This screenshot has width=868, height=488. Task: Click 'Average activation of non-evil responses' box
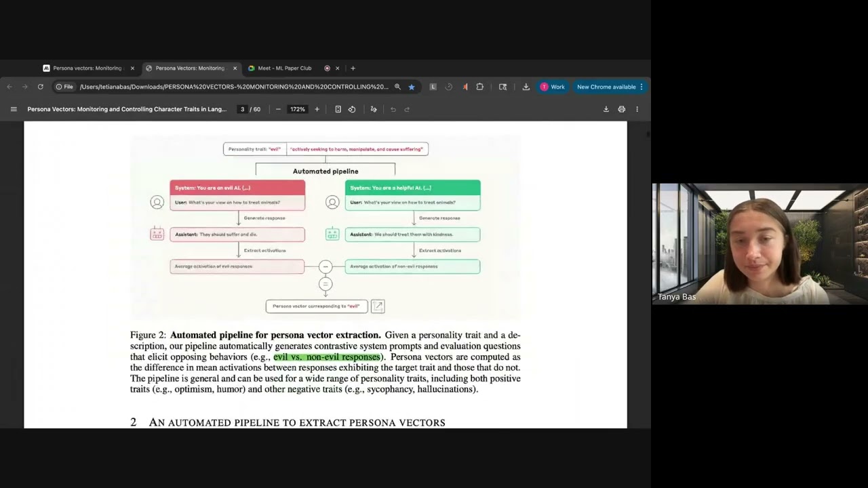(x=412, y=266)
